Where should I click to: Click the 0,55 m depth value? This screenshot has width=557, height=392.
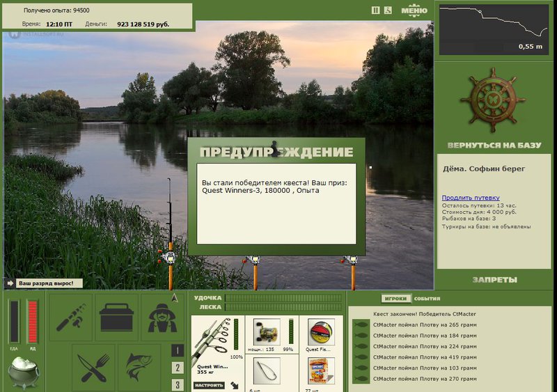(x=531, y=46)
